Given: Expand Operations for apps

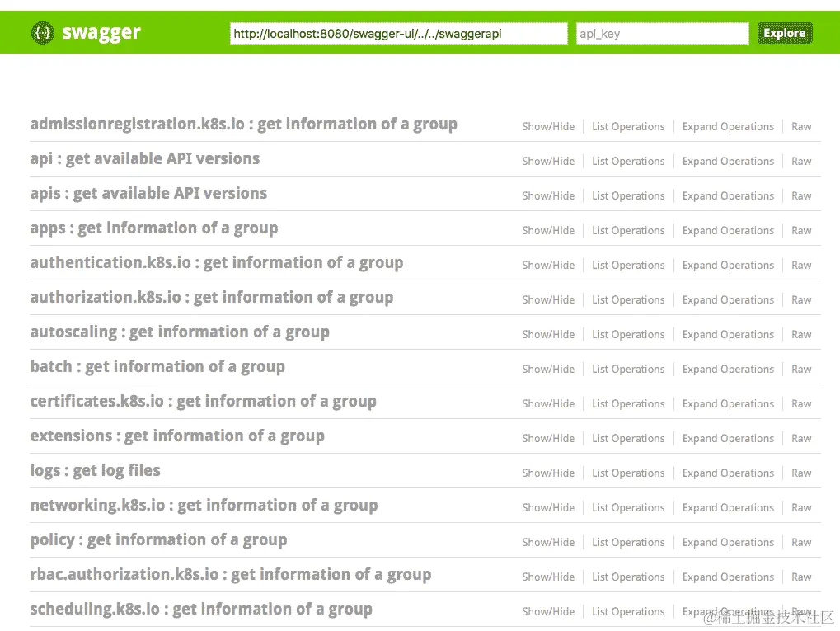Looking at the screenshot, I should tap(728, 230).
